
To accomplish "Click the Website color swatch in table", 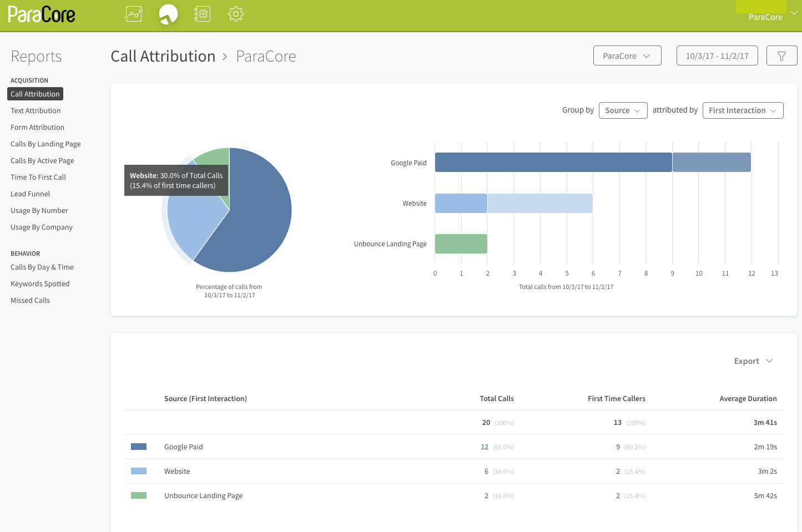I will pyautogui.click(x=139, y=471).
